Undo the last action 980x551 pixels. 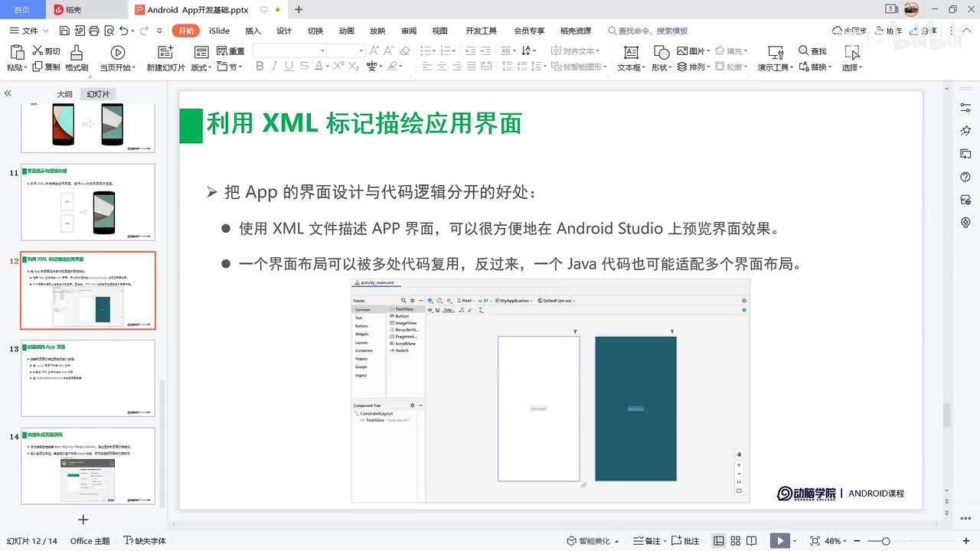(123, 31)
